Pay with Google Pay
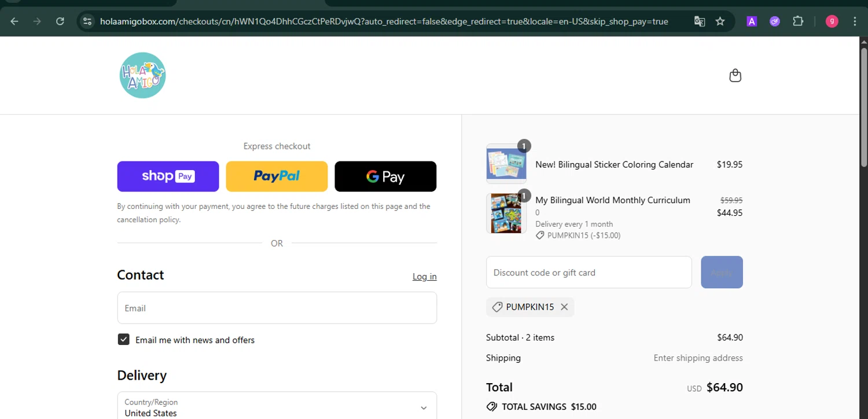The image size is (868, 419). point(385,177)
